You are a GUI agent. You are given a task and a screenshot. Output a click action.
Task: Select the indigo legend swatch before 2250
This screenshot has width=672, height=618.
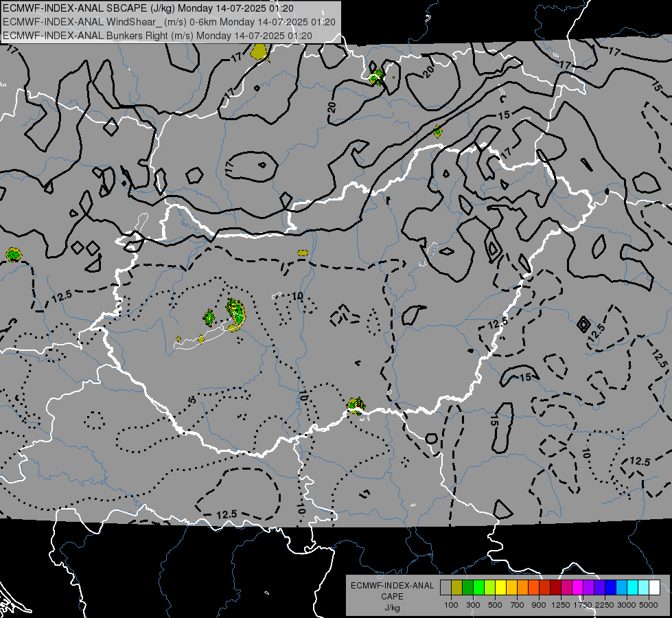click(x=599, y=588)
